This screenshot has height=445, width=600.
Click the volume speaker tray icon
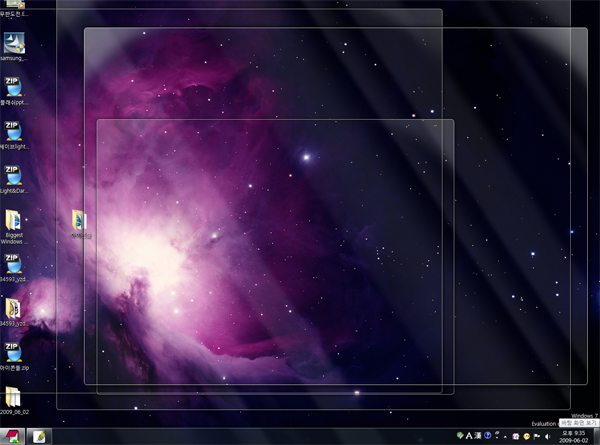point(549,437)
